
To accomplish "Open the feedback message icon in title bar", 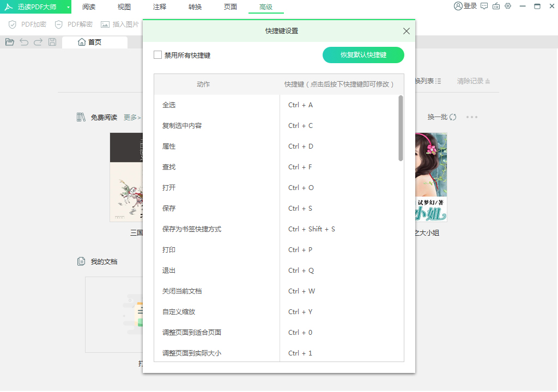I will click(483, 6).
